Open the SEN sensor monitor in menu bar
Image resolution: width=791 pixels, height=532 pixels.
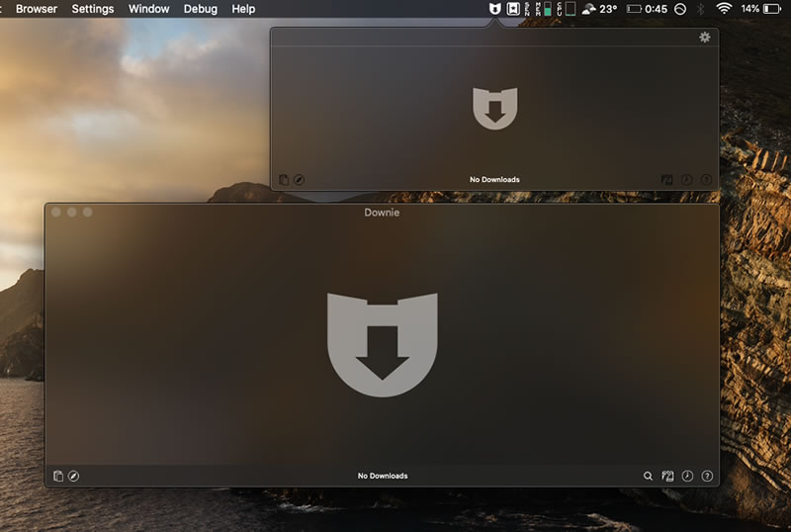(x=527, y=9)
